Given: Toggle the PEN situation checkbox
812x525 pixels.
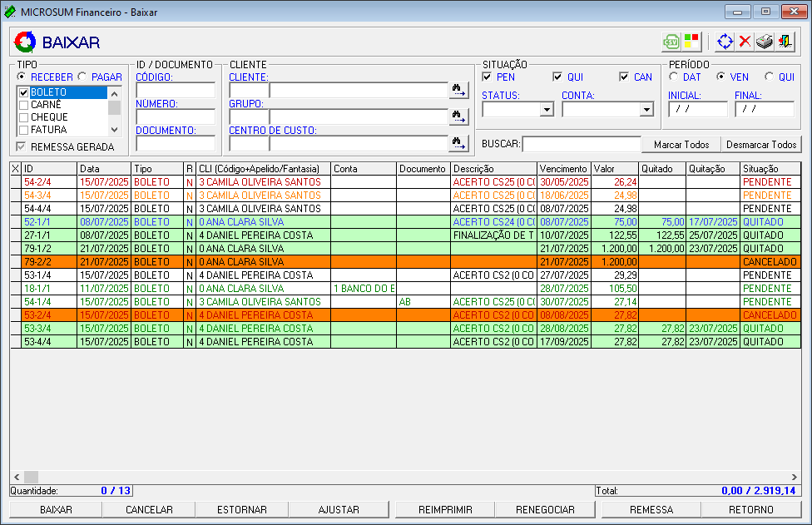Looking at the screenshot, I should tap(488, 77).
